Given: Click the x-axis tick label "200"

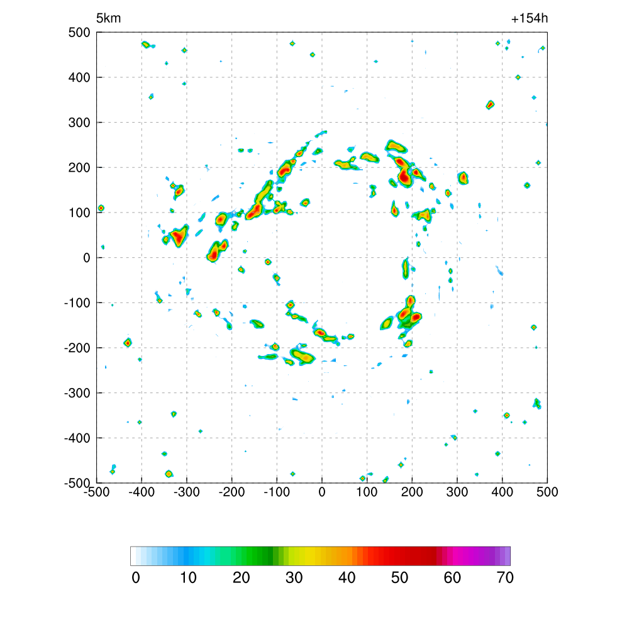Looking at the screenshot, I should point(412,492).
